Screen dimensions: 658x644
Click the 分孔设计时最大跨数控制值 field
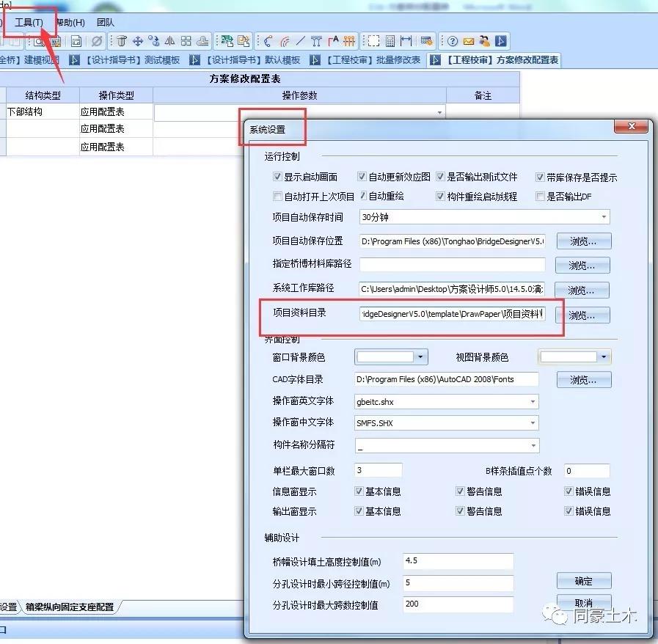click(x=458, y=604)
